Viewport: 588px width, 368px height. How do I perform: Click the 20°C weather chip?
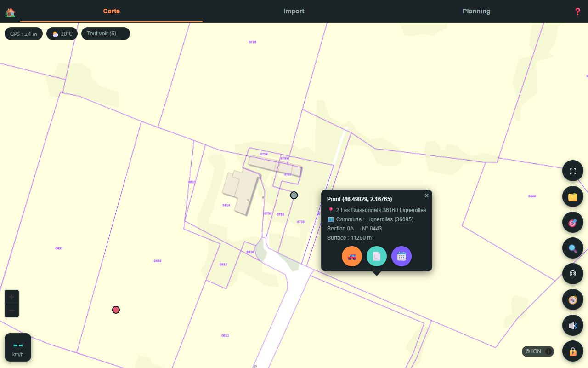click(x=62, y=34)
